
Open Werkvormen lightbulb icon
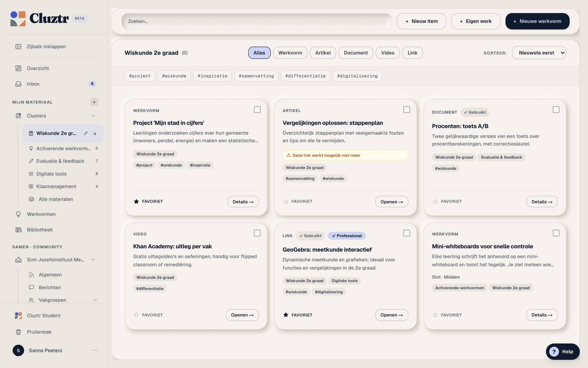[18, 214]
